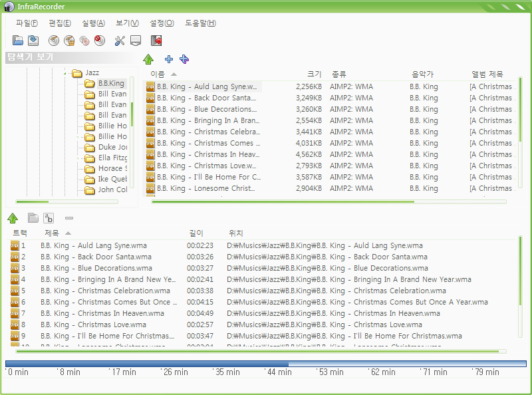The height and width of the screenshot is (395, 532).
Task: Click the InfraRecorder title bar app icon
Action: click(9, 7)
